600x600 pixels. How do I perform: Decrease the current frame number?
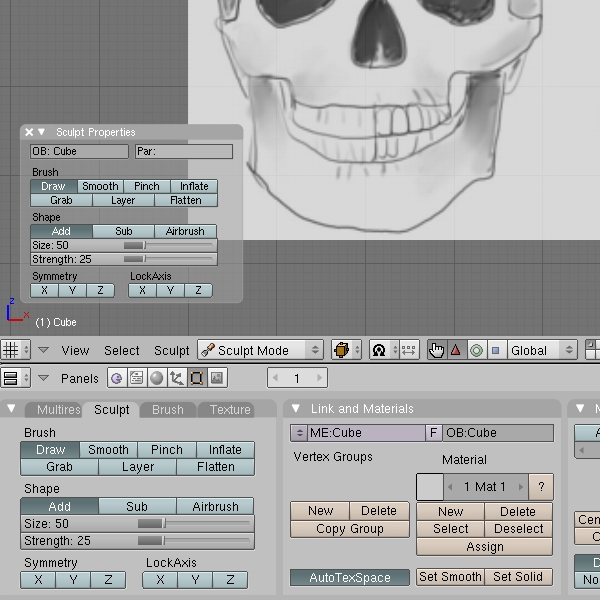(275, 378)
